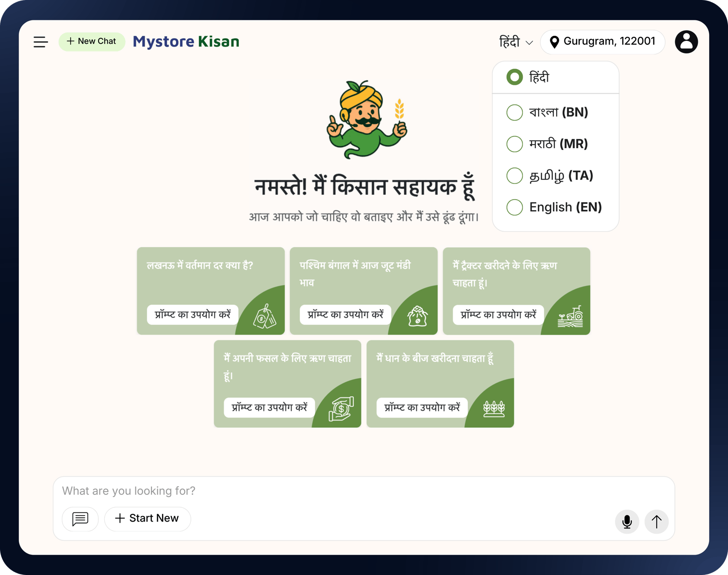The width and height of the screenshot is (728, 575).
Task: Select the বাংলা (BN) language radio
Action: click(x=514, y=113)
